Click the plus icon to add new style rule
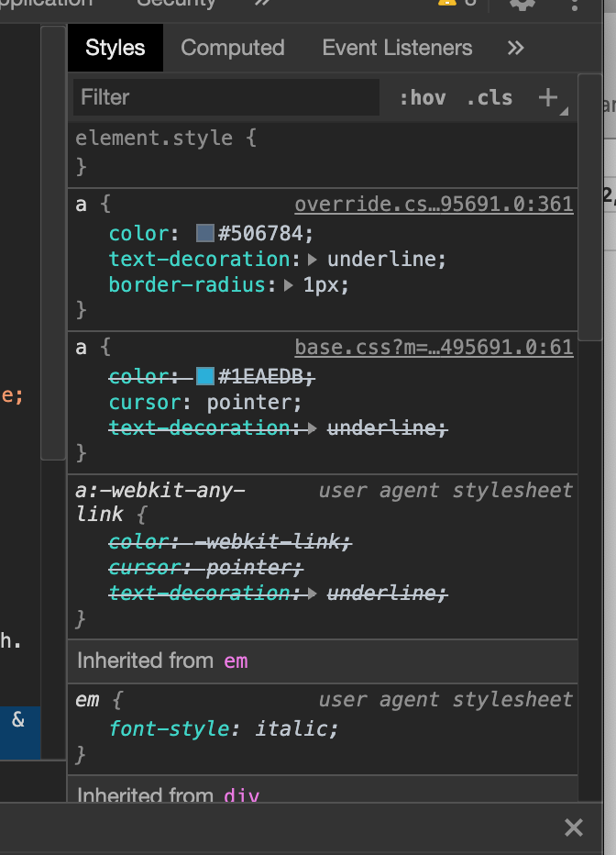Image resolution: width=616 pixels, height=855 pixels. (x=546, y=96)
